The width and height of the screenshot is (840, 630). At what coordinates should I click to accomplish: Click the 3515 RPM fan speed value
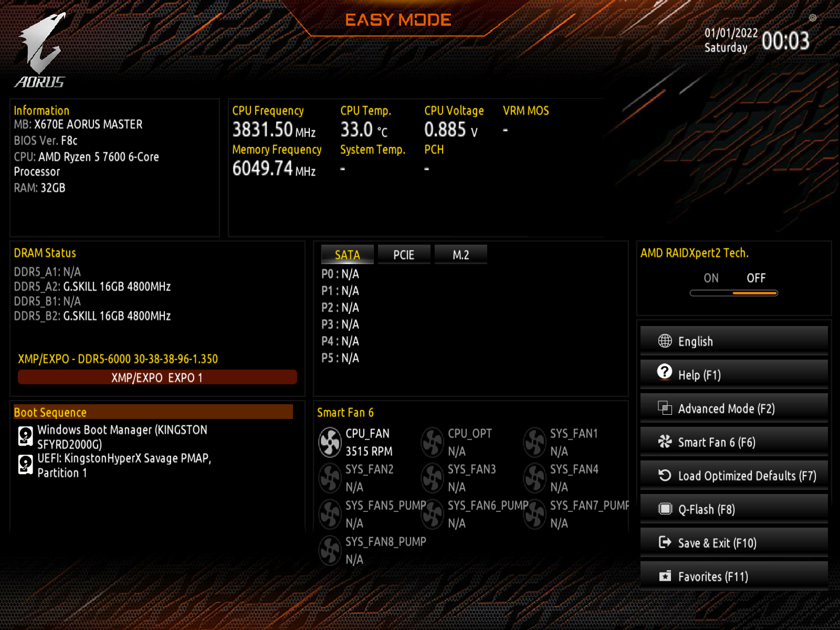tap(369, 451)
